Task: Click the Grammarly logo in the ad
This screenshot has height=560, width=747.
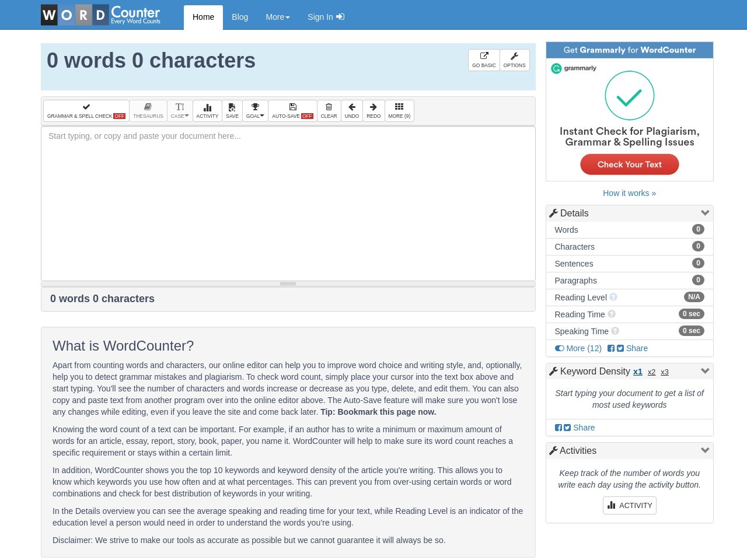Action: (574, 68)
